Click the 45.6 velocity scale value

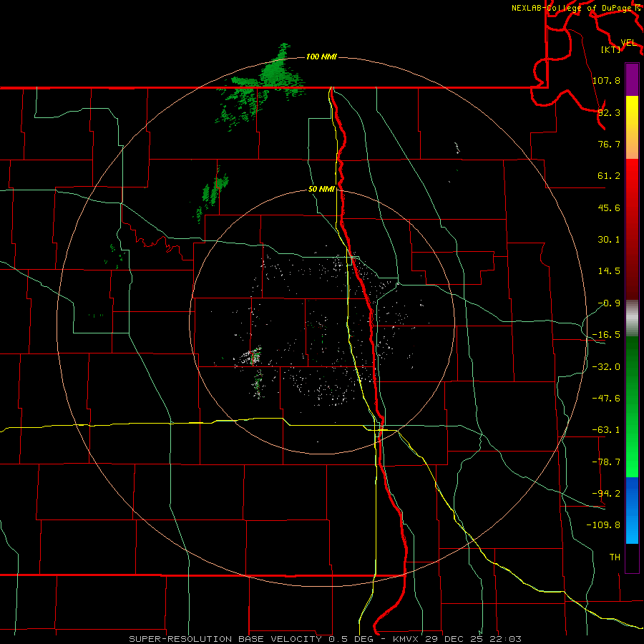click(609, 208)
